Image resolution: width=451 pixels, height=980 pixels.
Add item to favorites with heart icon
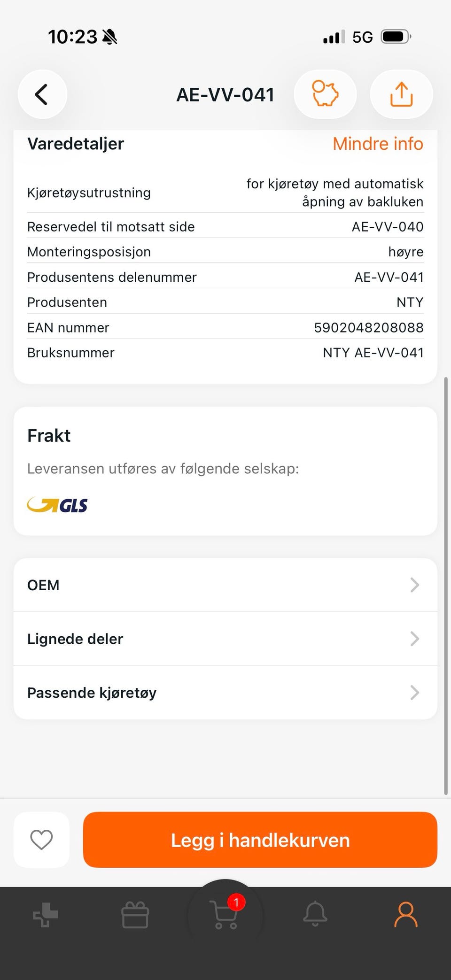pyautogui.click(x=41, y=839)
